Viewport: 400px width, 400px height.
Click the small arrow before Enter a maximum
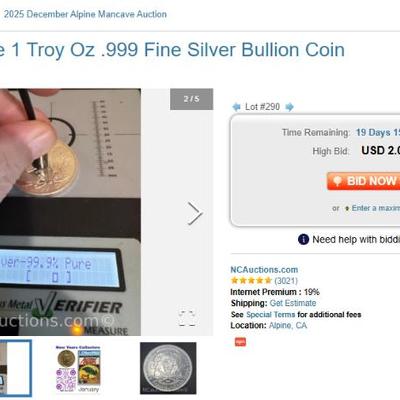point(347,208)
